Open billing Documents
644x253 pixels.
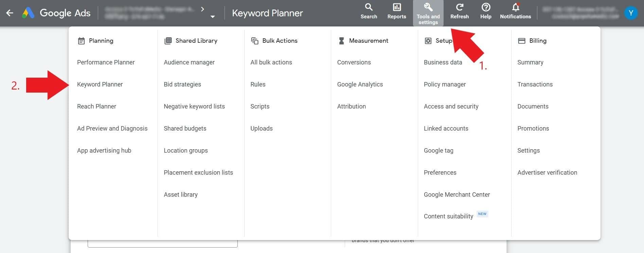pyautogui.click(x=533, y=106)
